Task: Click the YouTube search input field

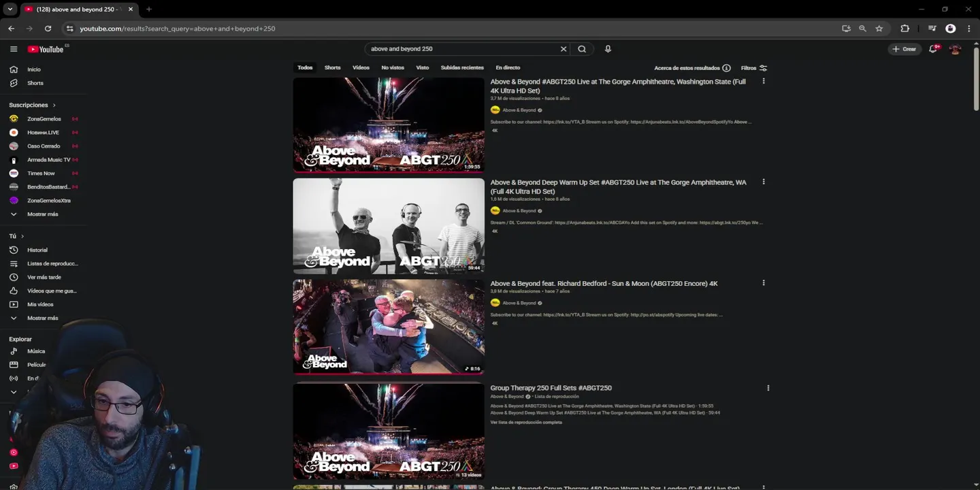Action: coord(463,49)
